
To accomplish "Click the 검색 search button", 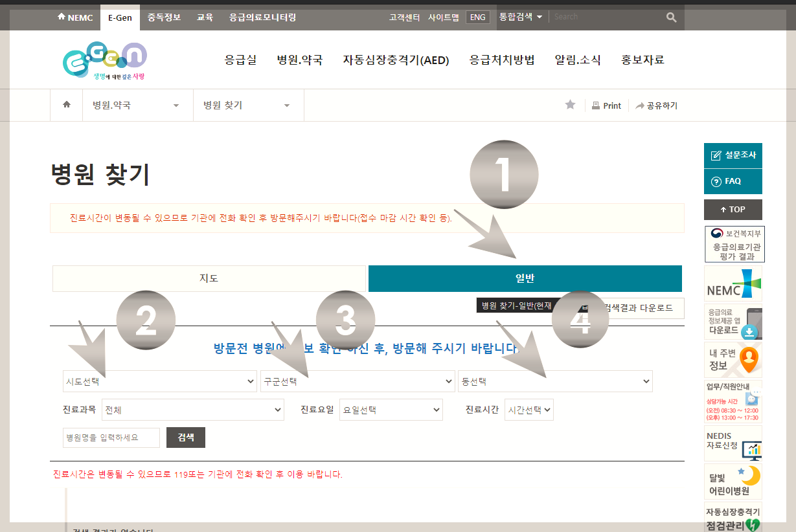I will [x=185, y=438].
